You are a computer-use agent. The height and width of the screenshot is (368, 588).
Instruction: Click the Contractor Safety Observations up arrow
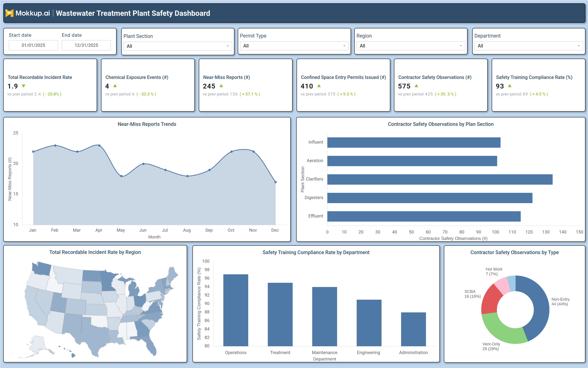tap(416, 86)
